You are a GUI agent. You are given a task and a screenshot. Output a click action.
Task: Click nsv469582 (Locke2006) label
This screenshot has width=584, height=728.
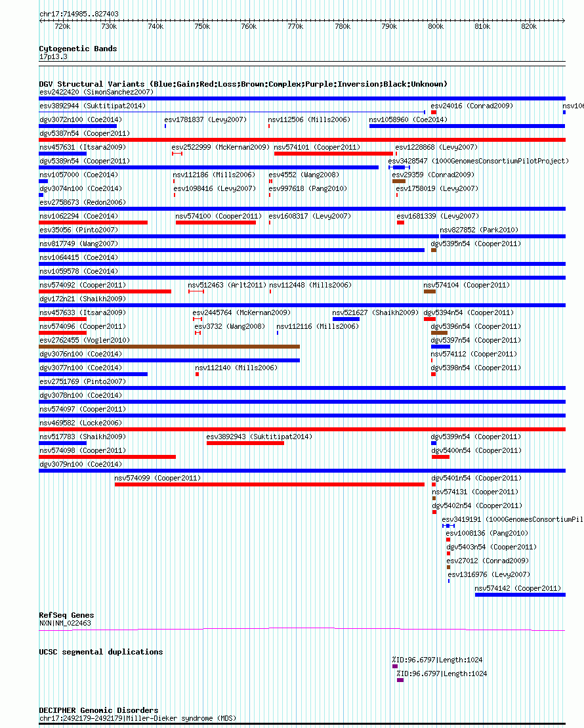point(81,423)
